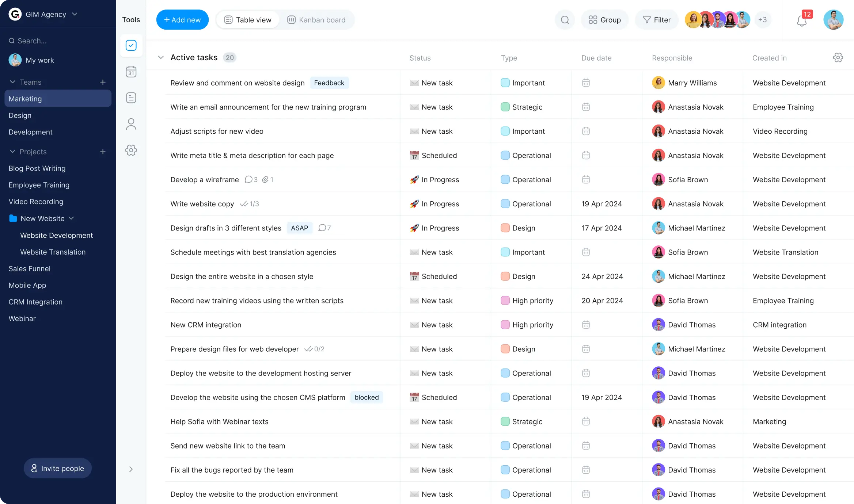The width and height of the screenshot is (854, 504).
Task: Collapse the Projects section
Action: tap(12, 152)
